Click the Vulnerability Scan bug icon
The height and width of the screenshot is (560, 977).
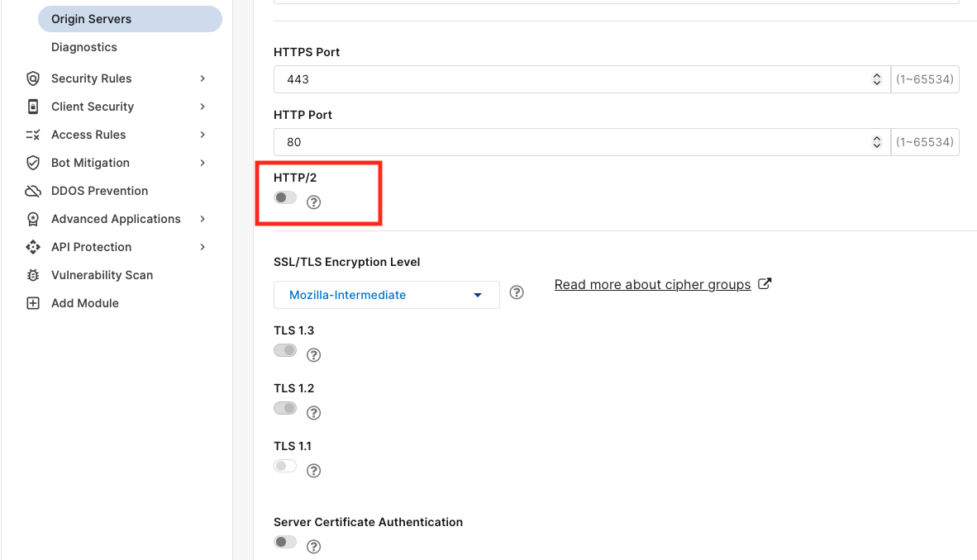point(33,275)
